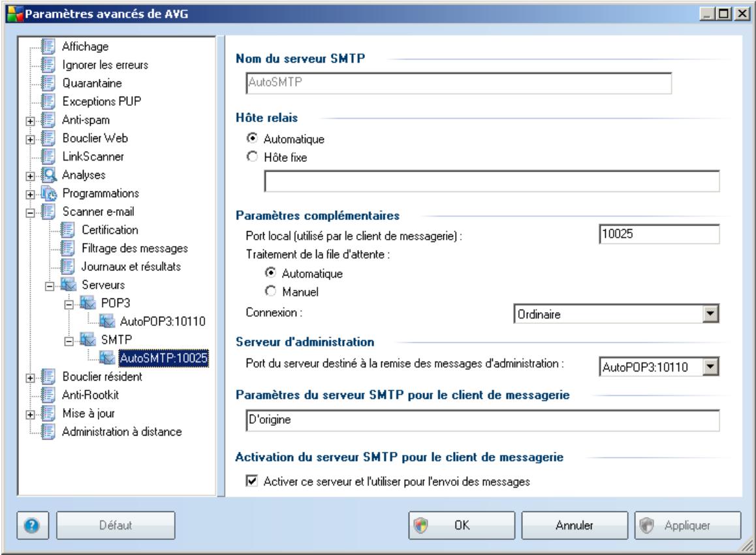Click the Filtrage des messages icon
756x555 pixels.
click(x=67, y=248)
